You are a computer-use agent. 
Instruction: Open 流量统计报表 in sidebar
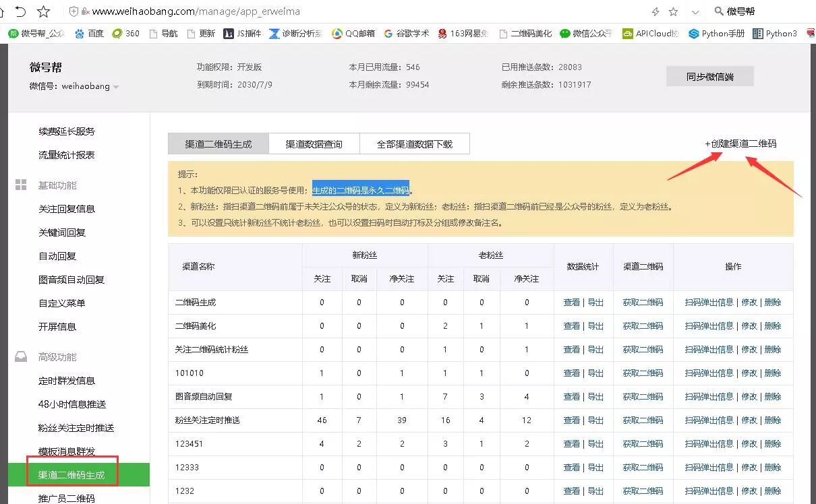click(x=67, y=155)
